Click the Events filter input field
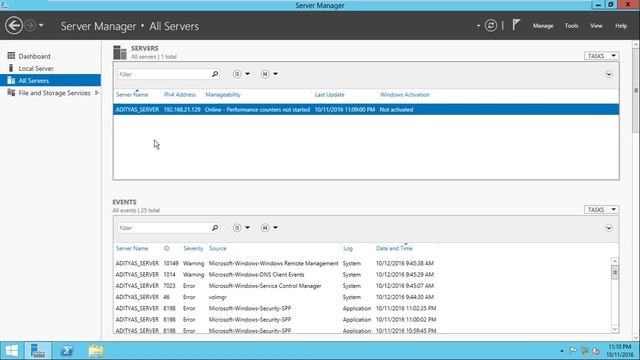This screenshot has width=640, height=360. click(164, 228)
